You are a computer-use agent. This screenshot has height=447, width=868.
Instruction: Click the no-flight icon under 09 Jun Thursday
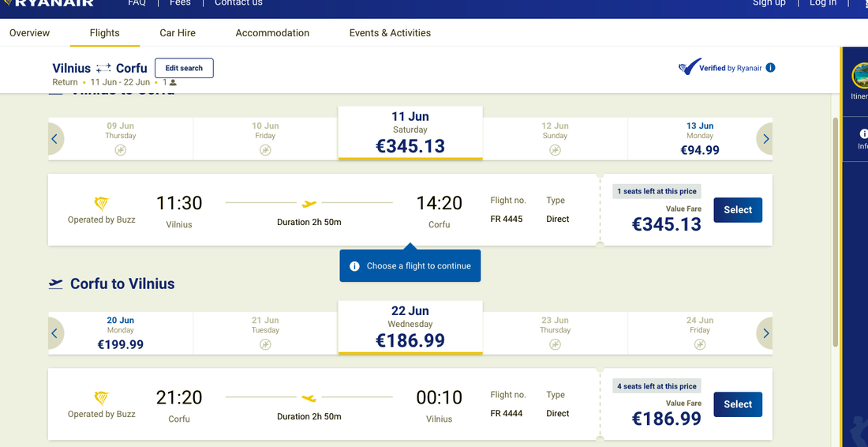(x=121, y=149)
